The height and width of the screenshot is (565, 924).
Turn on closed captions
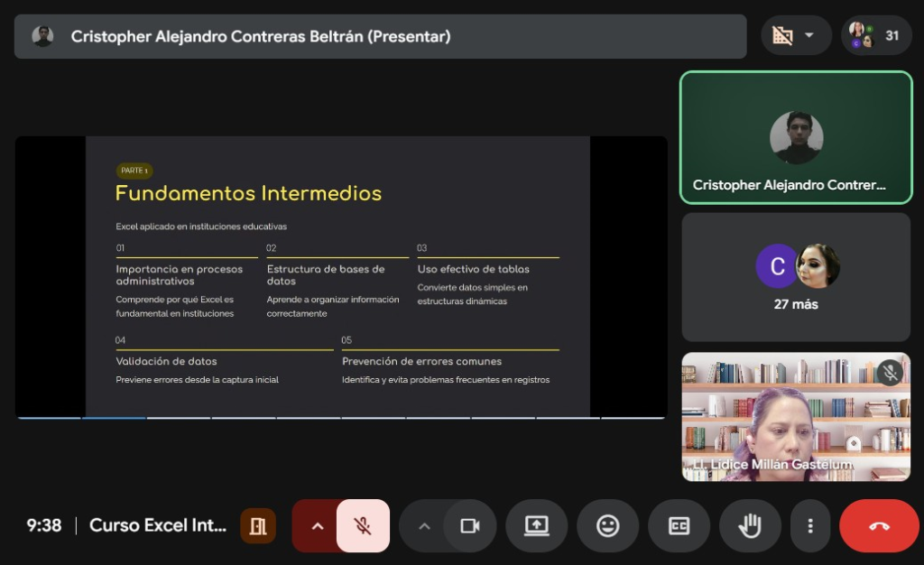point(679,526)
